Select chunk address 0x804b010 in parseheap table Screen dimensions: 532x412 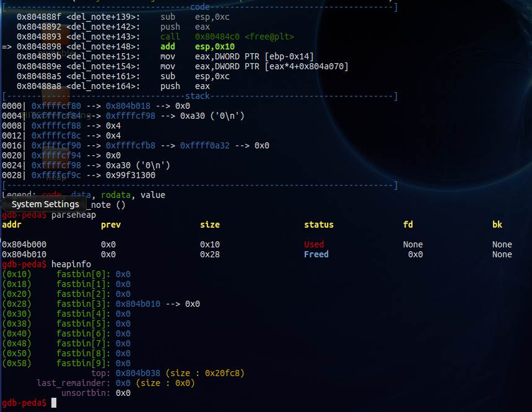click(x=24, y=254)
